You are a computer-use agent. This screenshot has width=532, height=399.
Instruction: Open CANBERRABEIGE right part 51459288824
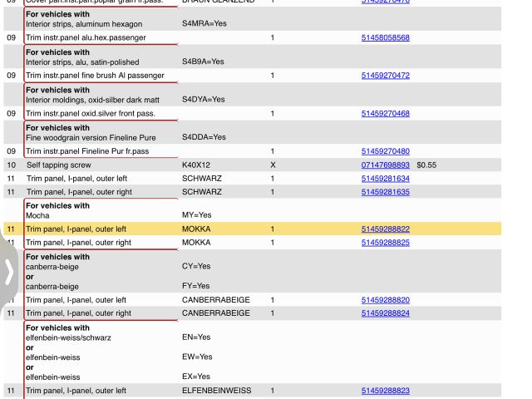coord(385,313)
